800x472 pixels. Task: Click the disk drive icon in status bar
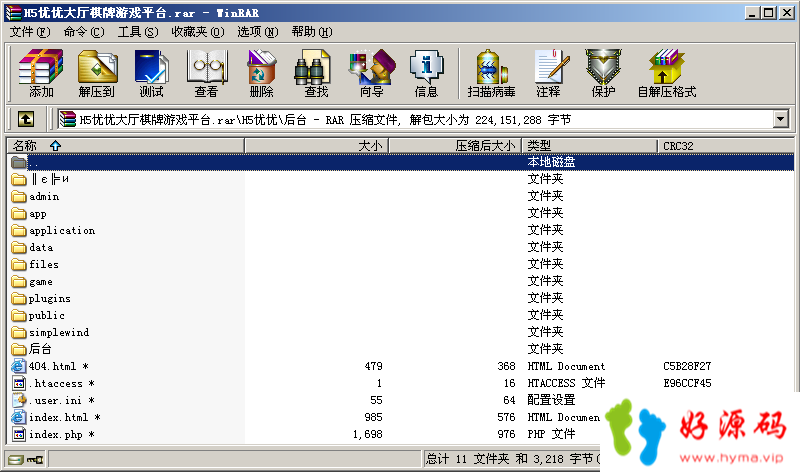tap(16, 460)
